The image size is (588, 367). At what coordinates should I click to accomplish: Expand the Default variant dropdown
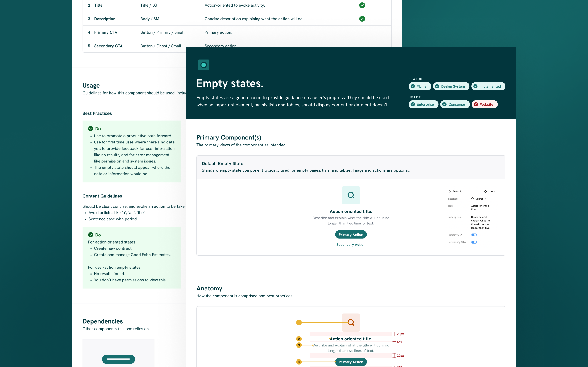(x=459, y=192)
